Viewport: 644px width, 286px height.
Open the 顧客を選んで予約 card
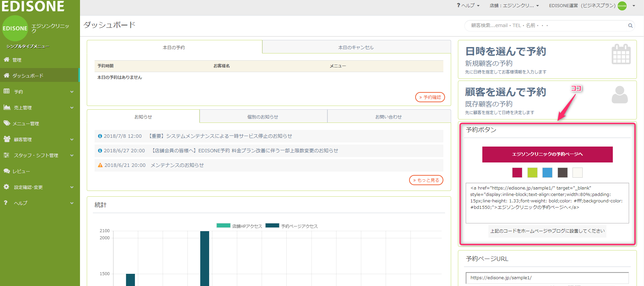[547, 100]
